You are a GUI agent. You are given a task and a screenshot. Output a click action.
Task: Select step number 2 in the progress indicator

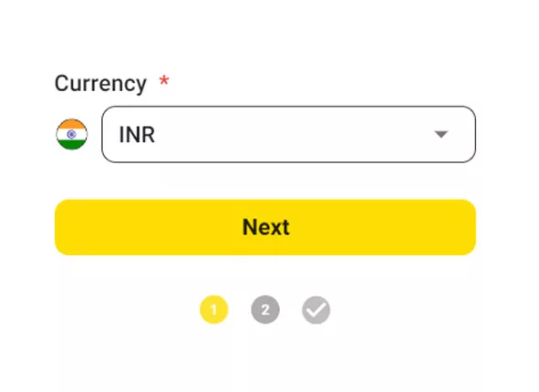coord(265,310)
